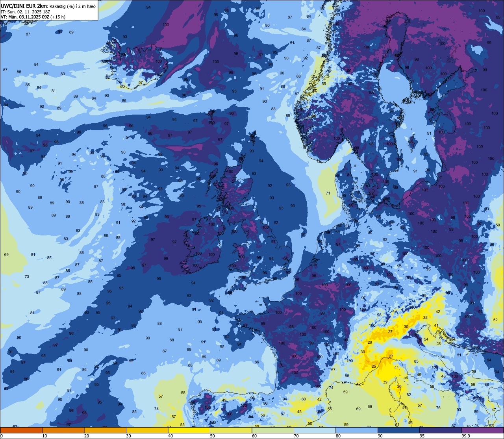Click the dark indigo 95–99.9 legend swatch
The height and width of the screenshot is (439, 504).
coord(441,430)
